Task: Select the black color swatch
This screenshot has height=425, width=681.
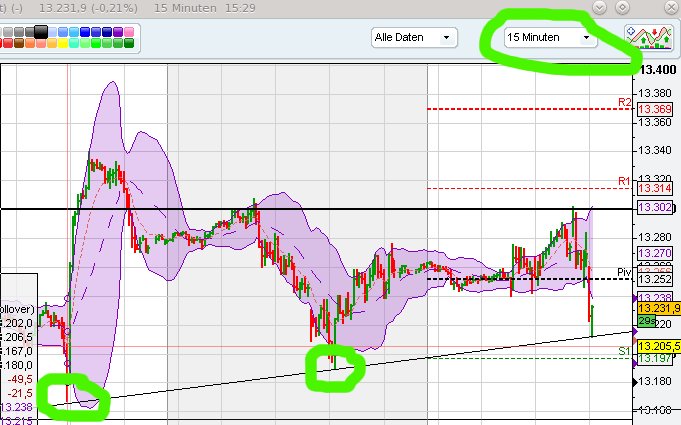Action: click(41, 32)
